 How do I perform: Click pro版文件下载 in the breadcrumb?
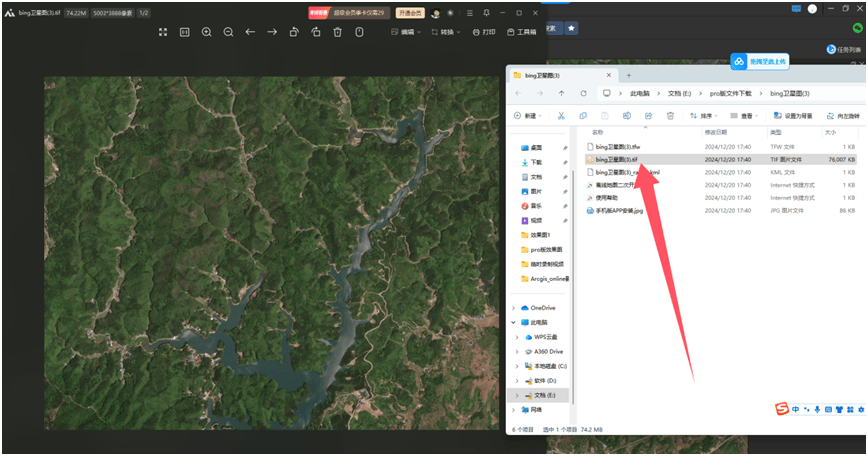pyautogui.click(x=731, y=94)
